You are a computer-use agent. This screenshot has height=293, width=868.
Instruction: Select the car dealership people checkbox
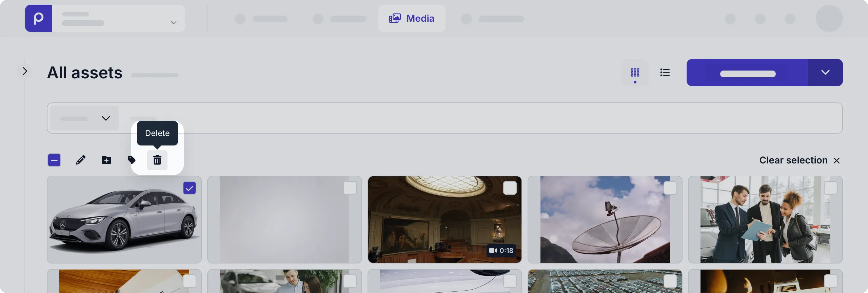[x=831, y=188]
